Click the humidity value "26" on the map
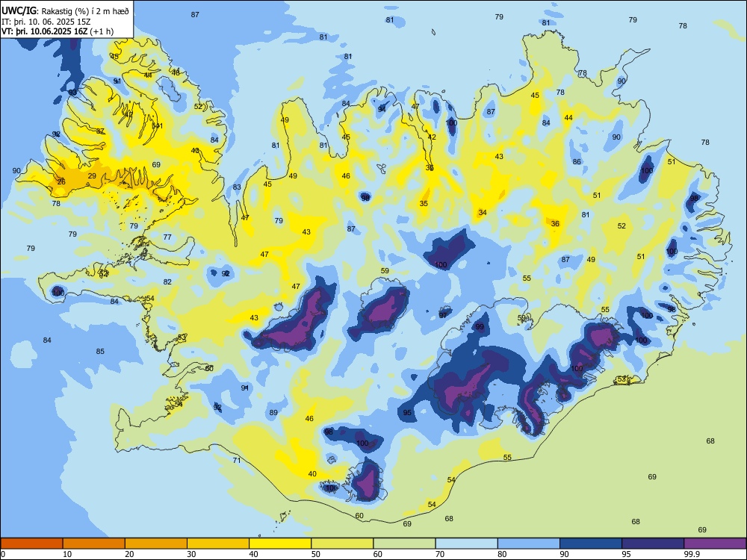 (61, 182)
